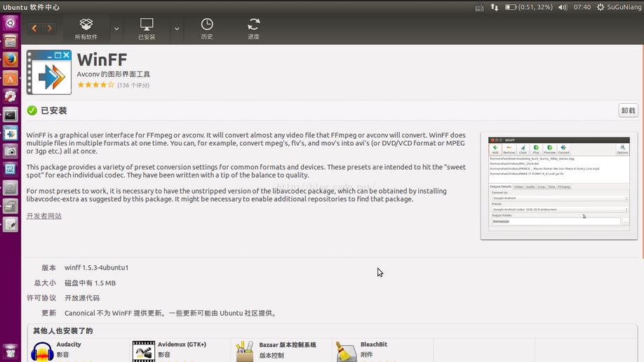Open the keyboard input indicator

point(479,8)
